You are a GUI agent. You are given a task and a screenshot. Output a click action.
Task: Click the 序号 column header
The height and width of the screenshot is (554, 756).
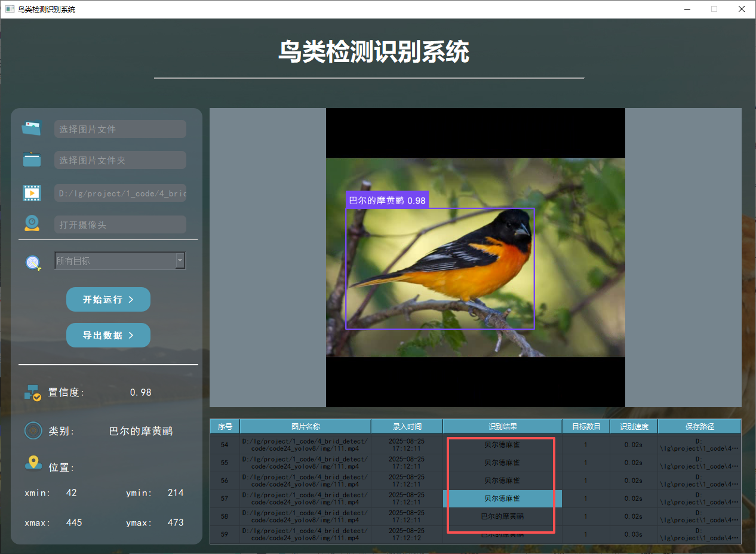[225, 426]
